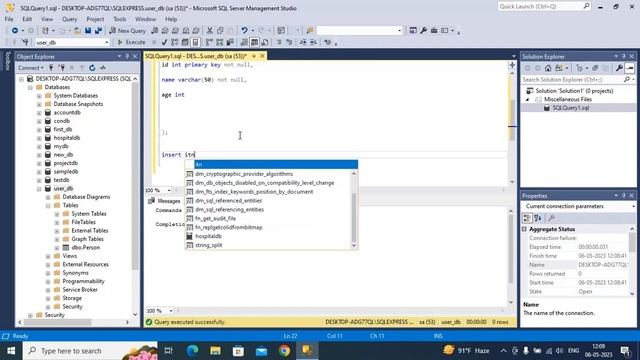
Task: Select dm_sql_referenced_entities from autocomplete list
Action: [228, 201]
